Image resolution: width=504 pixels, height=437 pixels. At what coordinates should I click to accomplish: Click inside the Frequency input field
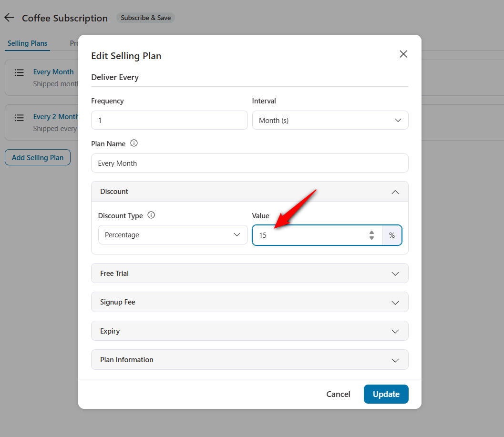tap(169, 120)
